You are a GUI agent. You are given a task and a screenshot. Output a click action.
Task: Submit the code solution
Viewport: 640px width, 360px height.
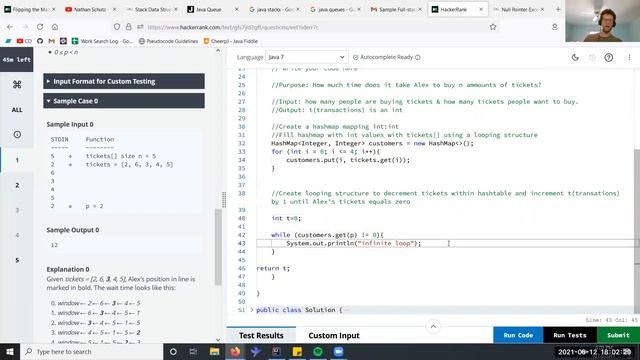(x=618, y=335)
